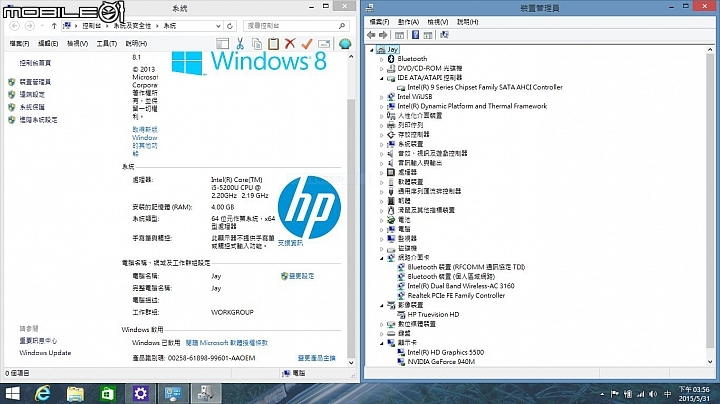Click the icon right of Help in Device Manager toolbar

coord(428,35)
